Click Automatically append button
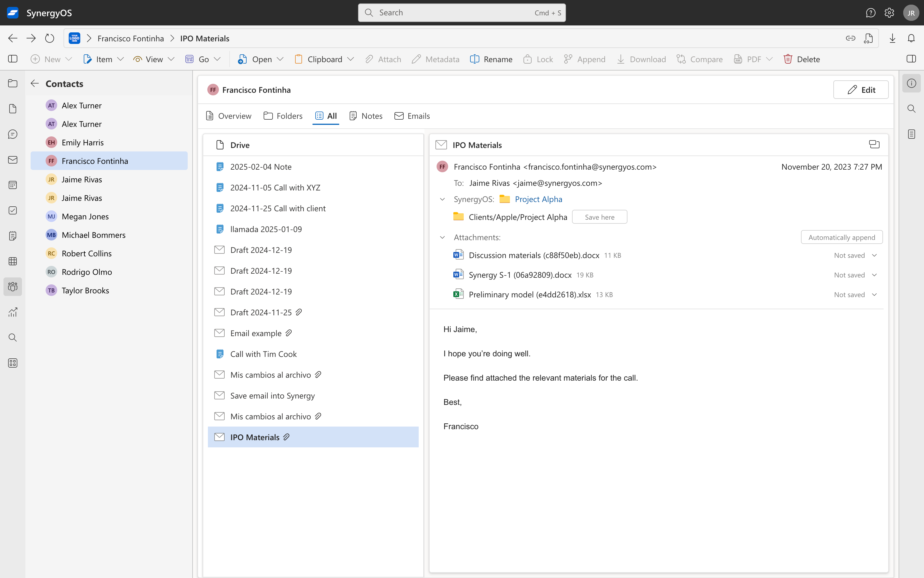The width and height of the screenshot is (924, 578). point(841,237)
